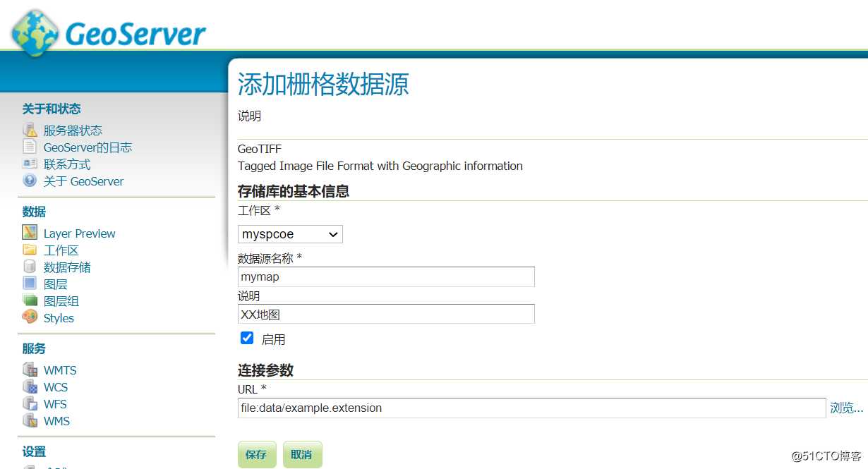Image resolution: width=868 pixels, height=469 pixels.
Task: Open the 工作区 myspcoe dropdown
Action: click(x=290, y=234)
